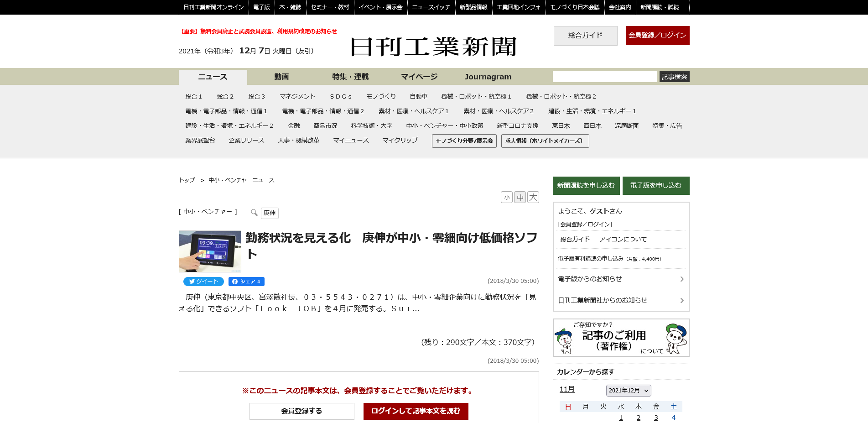Image resolution: width=868 pixels, height=423 pixels.
Task: Click モノづくり分野7展示会 boxed button
Action: (464, 141)
